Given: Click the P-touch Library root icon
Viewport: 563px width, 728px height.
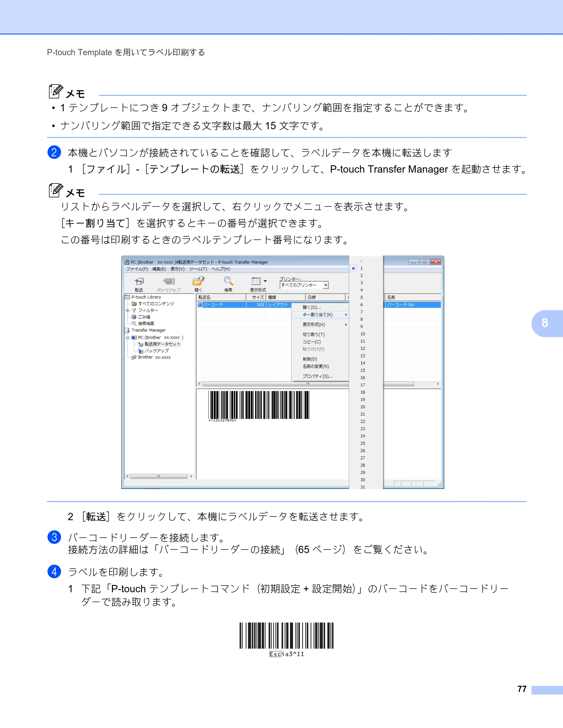Looking at the screenshot, I should tap(127, 297).
